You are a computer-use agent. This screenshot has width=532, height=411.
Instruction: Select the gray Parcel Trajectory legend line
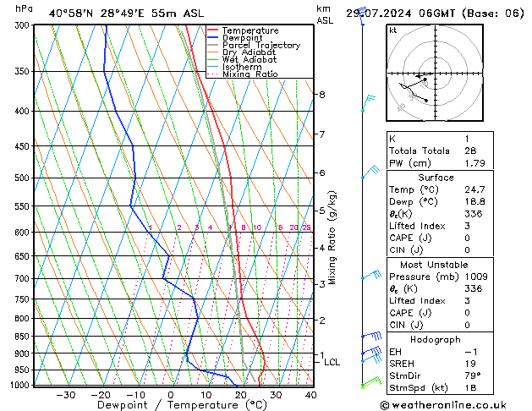(213, 45)
